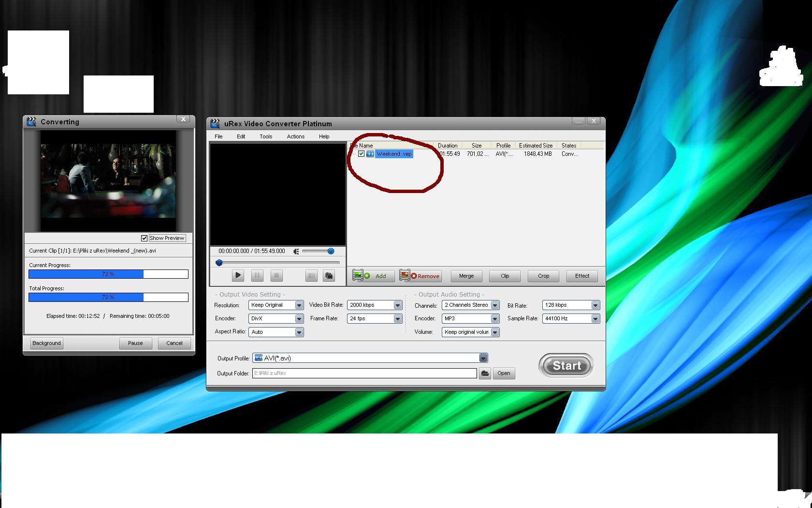Open the Actions menu

tap(295, 136)
